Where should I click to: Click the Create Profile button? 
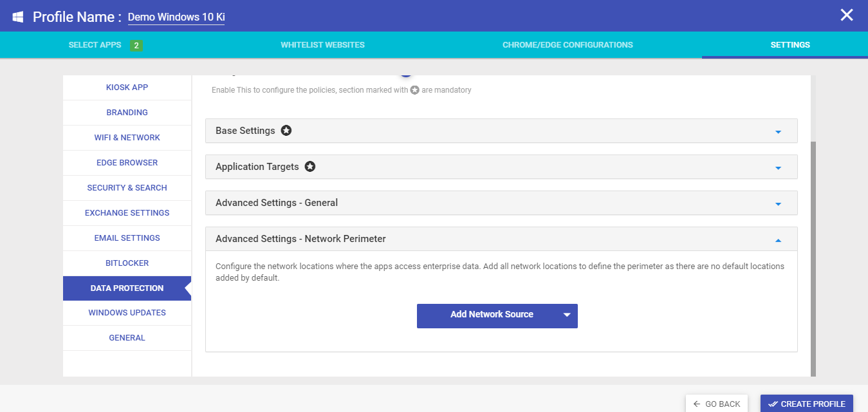tap(807, 404)
